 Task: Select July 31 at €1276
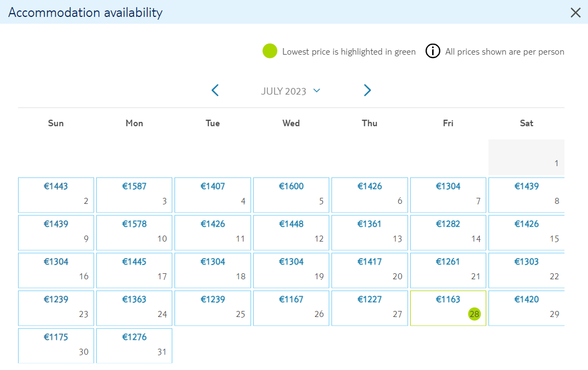pyautogui.click(x=134, y=345)
